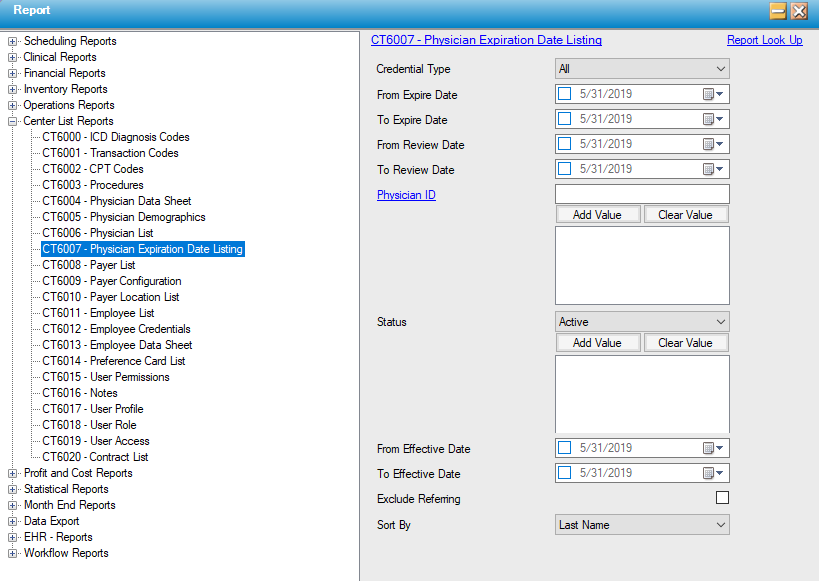Minimize the Report window

(777, 11)
